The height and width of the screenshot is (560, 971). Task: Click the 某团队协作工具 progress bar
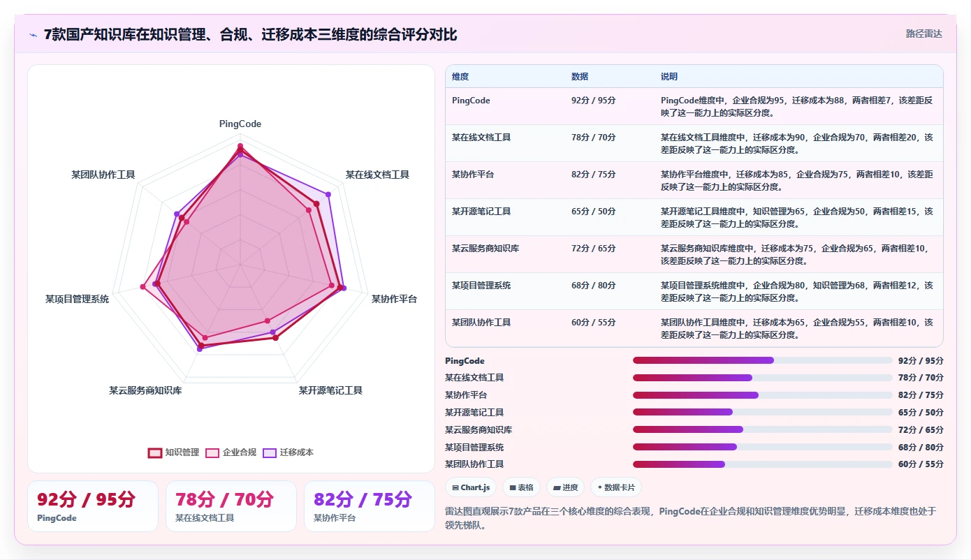(763, 464)
